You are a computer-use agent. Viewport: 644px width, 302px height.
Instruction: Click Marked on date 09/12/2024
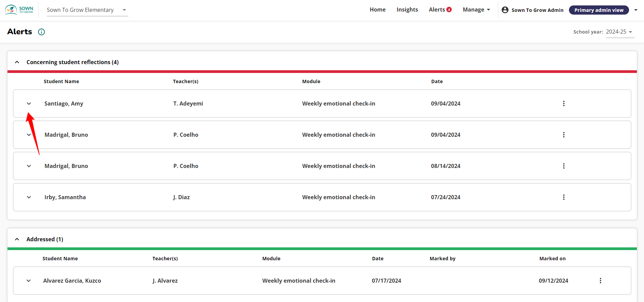553,281
